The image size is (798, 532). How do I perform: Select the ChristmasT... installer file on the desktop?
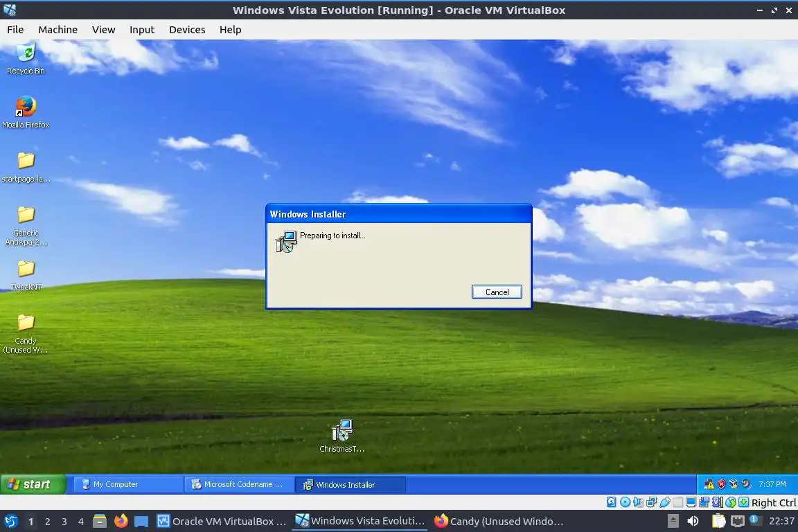pos(342,436)
